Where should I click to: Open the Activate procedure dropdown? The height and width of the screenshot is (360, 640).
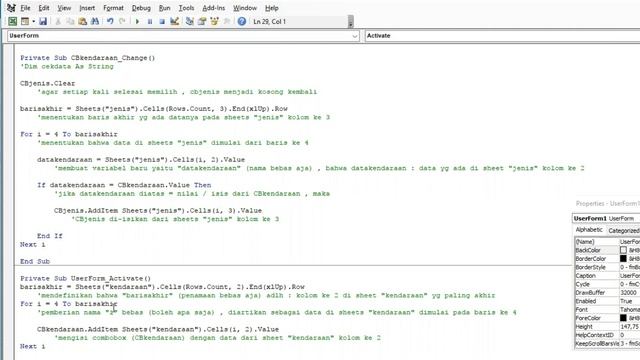tap(502, 36)
